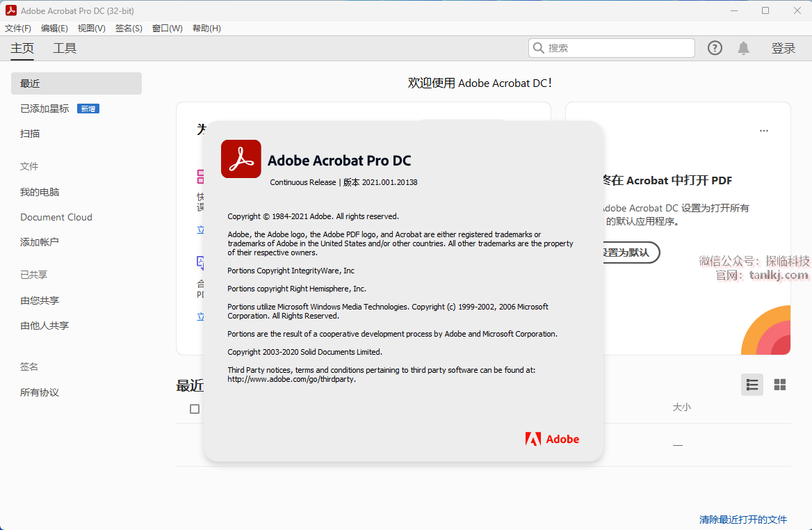This screenshot has width=812, height=530.
Task: Focus the 搜索 search field
Action: pos(612,48)
